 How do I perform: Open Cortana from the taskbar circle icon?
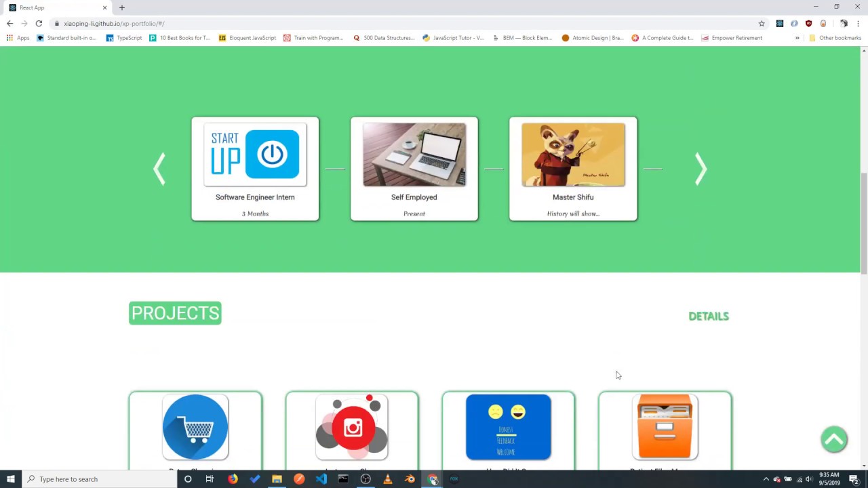pos(188,479)
